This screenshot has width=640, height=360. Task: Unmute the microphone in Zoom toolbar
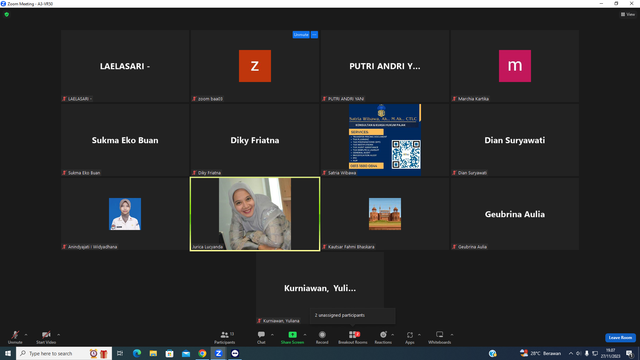(15, 337)
